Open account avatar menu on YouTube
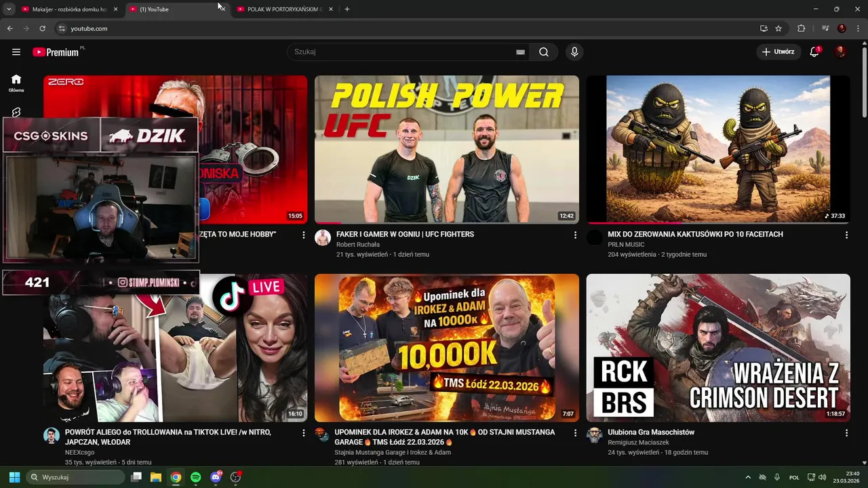This screenshot has height=488, width=868. click(x=840, y=52)
